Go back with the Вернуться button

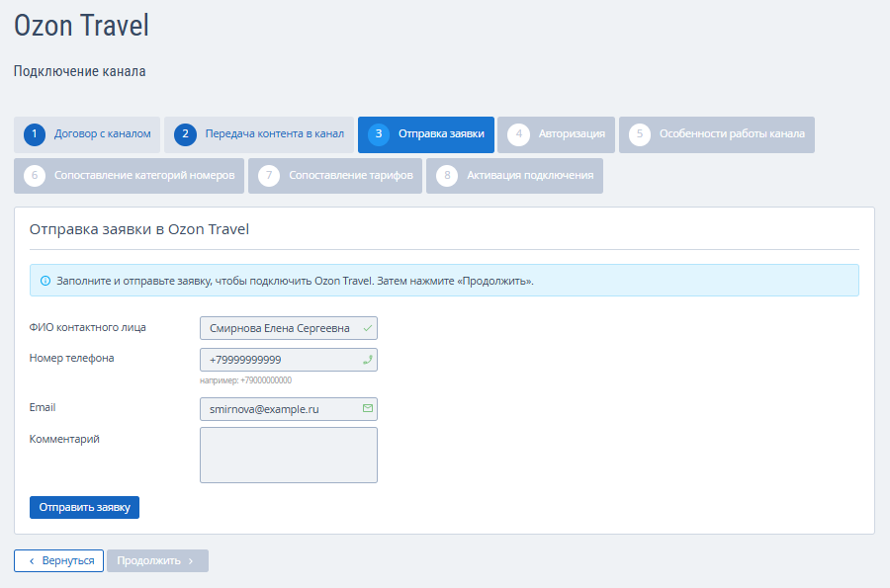point(59,560)
